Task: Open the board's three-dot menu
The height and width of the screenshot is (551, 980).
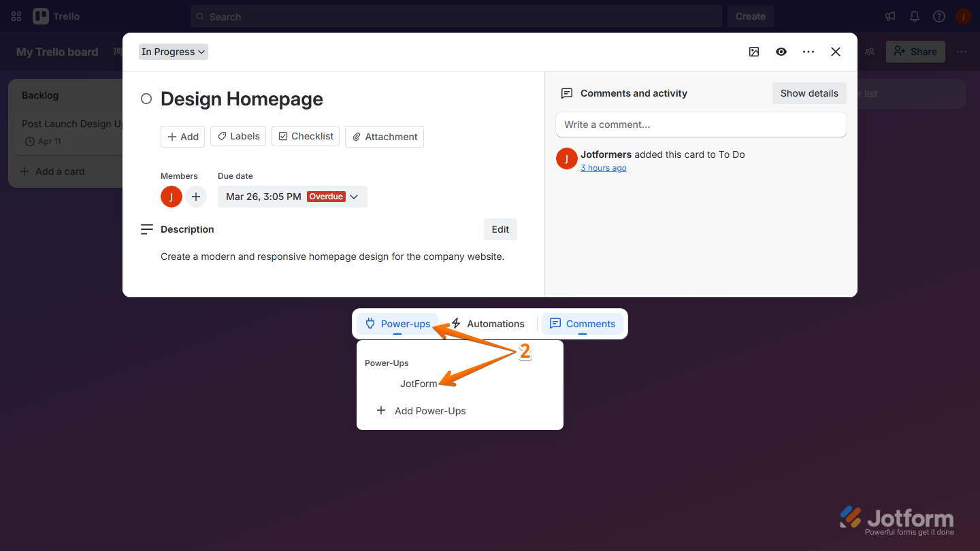Action: 961,52
